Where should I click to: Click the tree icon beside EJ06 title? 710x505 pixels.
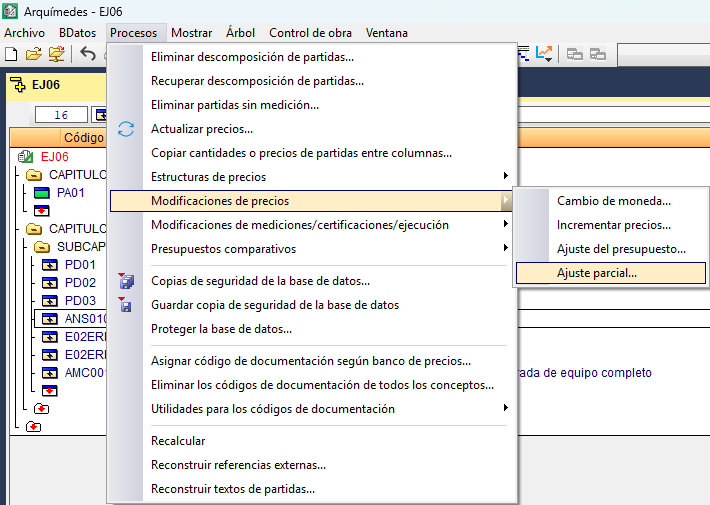coord(18,85)
